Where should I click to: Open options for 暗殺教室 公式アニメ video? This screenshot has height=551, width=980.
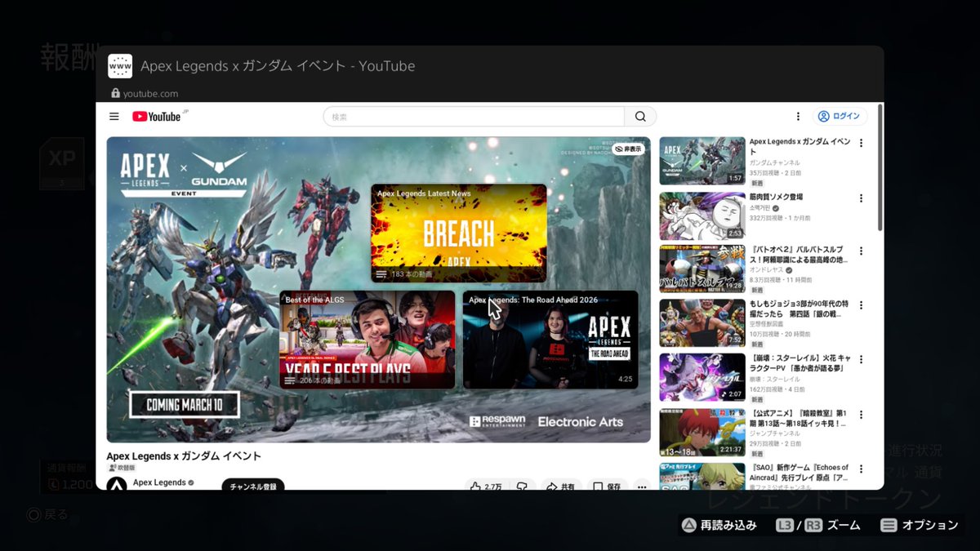click(x=861, y=414)
